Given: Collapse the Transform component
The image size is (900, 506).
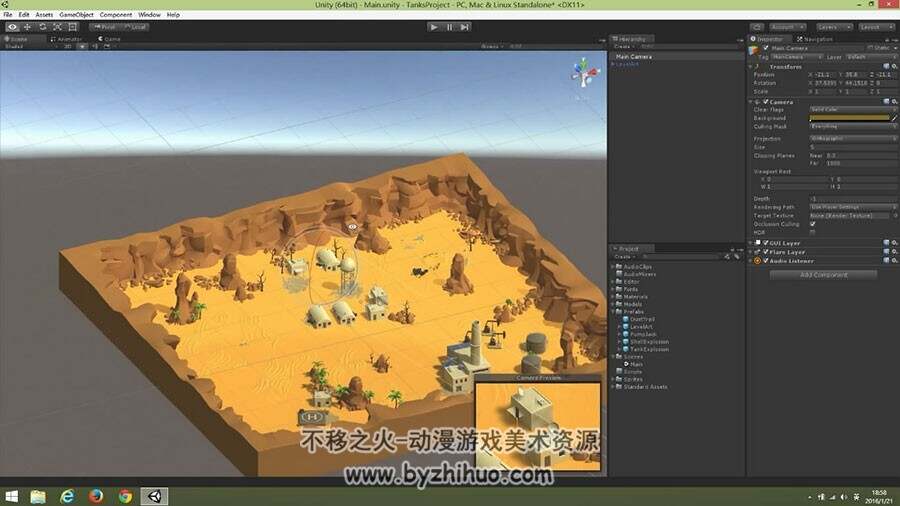Looking at the screenshot, I should (x=751, y=67).
